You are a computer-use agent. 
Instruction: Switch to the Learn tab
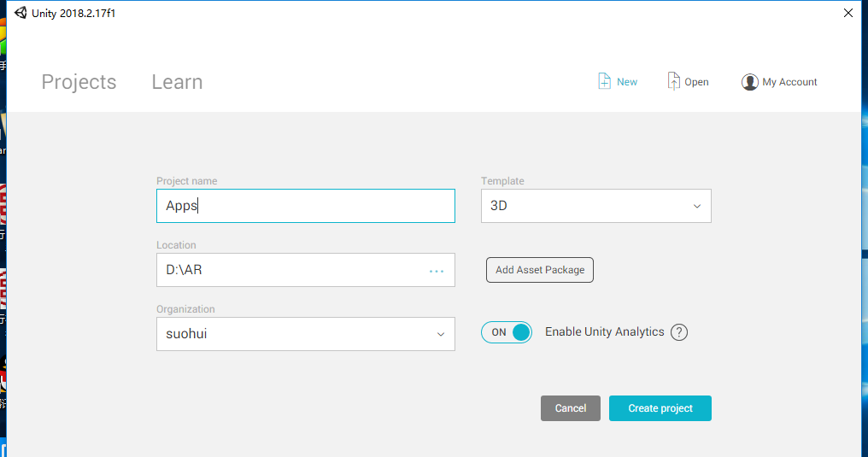point(177,82)
